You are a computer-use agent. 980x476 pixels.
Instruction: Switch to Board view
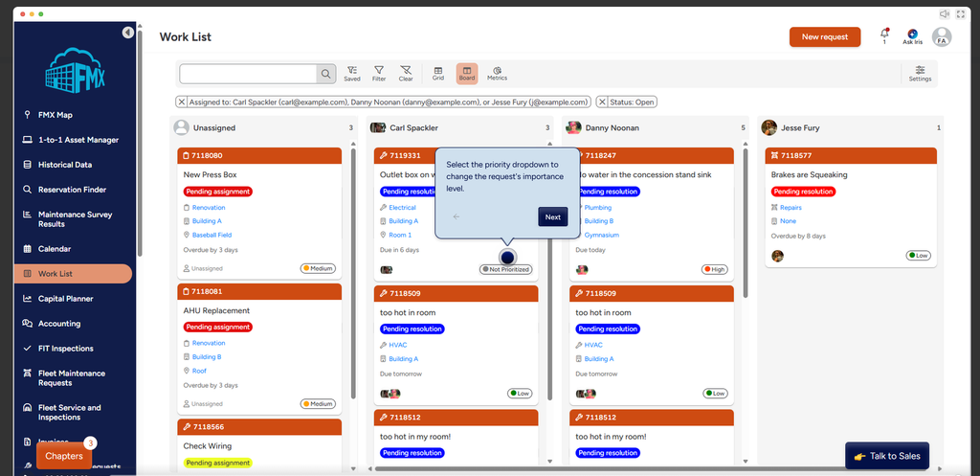(467, 74)
